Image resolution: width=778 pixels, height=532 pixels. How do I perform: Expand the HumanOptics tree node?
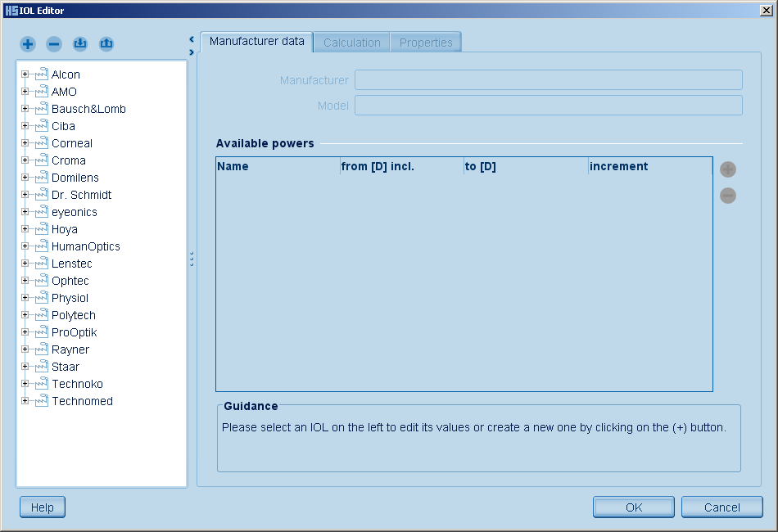point(25,246)
